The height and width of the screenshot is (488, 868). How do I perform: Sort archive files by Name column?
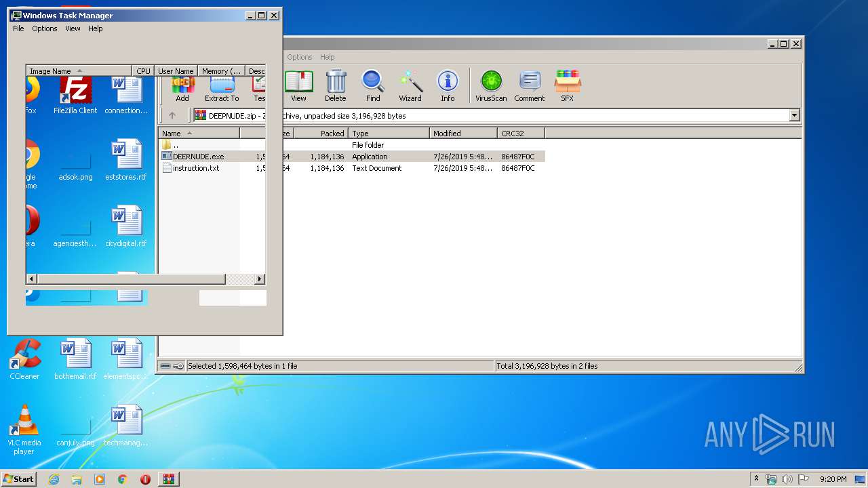[x=199, y=134]
